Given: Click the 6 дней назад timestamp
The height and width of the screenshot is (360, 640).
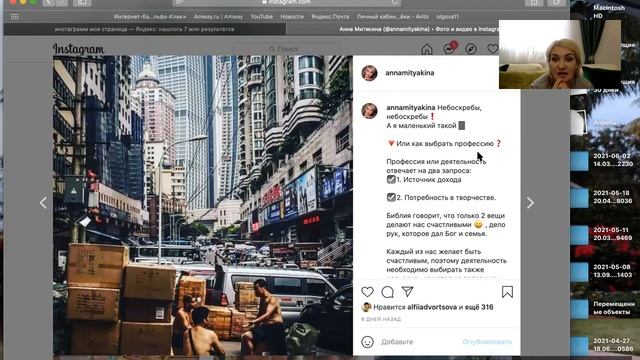Looking at the screenshot, I should (381, 319).
